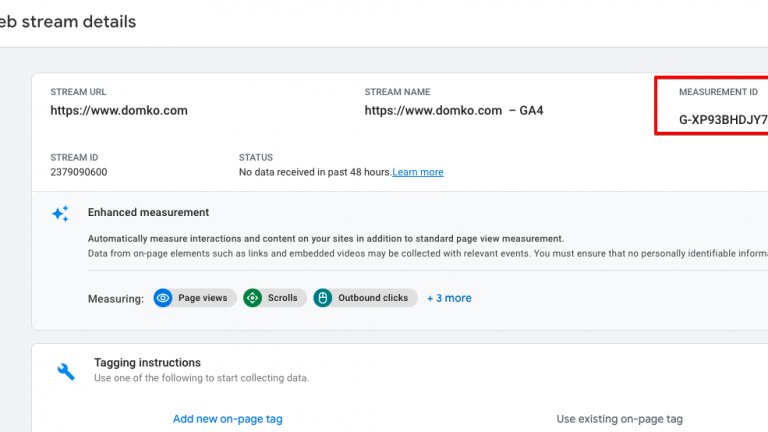Click the green Scrolls chip icon
768x432 pixels.
(253, 298)
